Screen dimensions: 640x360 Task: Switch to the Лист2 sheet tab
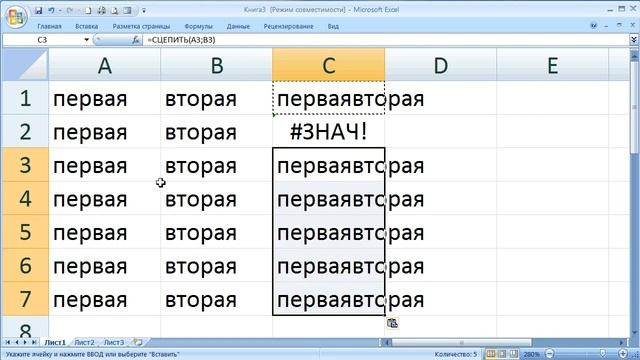[84, 342]
